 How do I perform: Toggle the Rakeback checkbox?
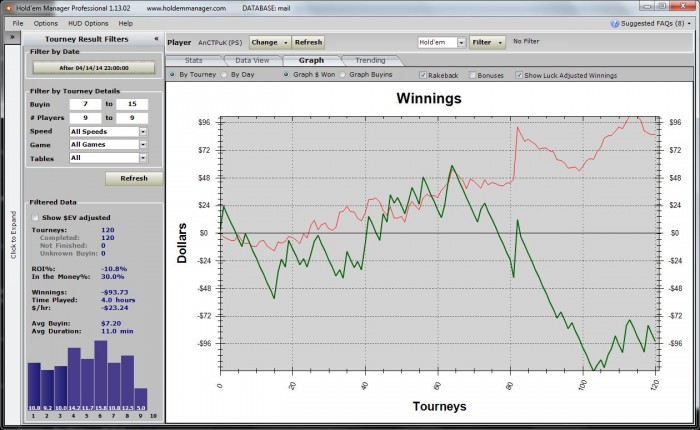[423, 75]
